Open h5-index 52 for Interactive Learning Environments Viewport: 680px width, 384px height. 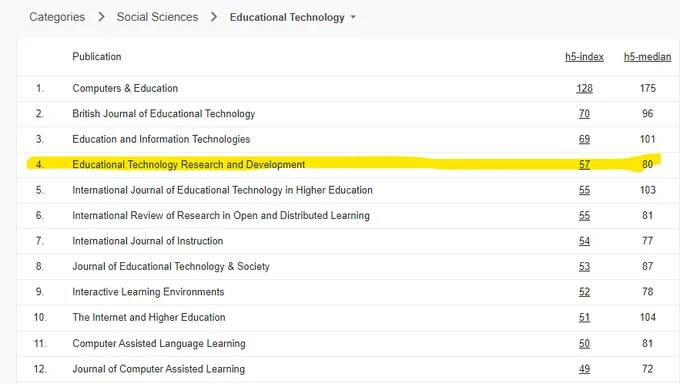(584, 292)
